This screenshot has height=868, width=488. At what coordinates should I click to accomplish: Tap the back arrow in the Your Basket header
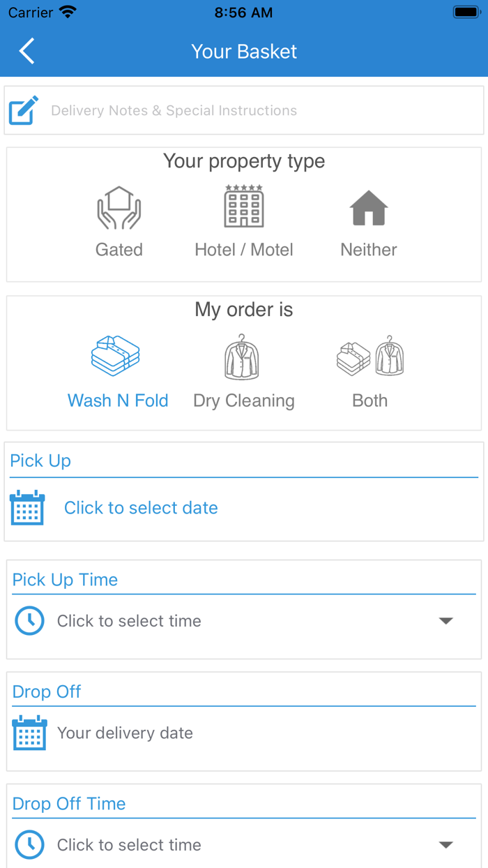26,51
